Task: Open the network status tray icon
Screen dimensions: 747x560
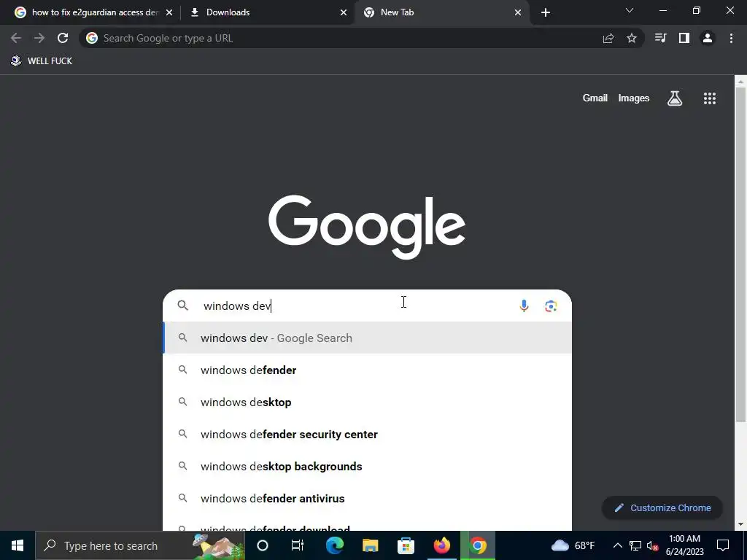Action: pos(635,545)
